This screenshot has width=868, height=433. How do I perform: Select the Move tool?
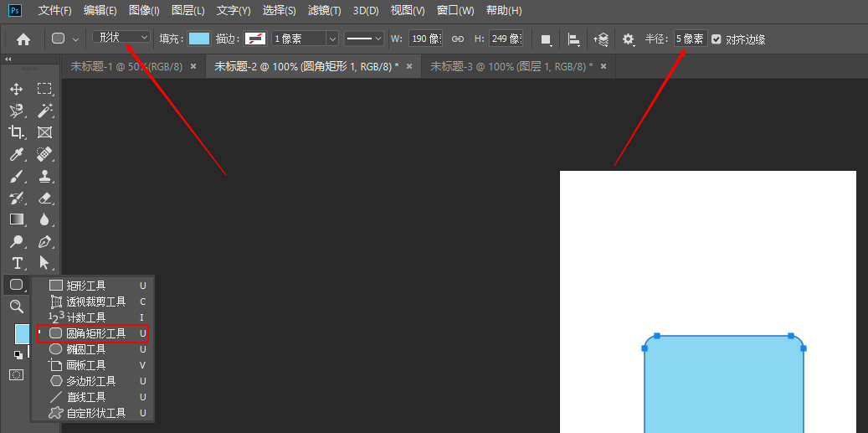coord(17,89)
